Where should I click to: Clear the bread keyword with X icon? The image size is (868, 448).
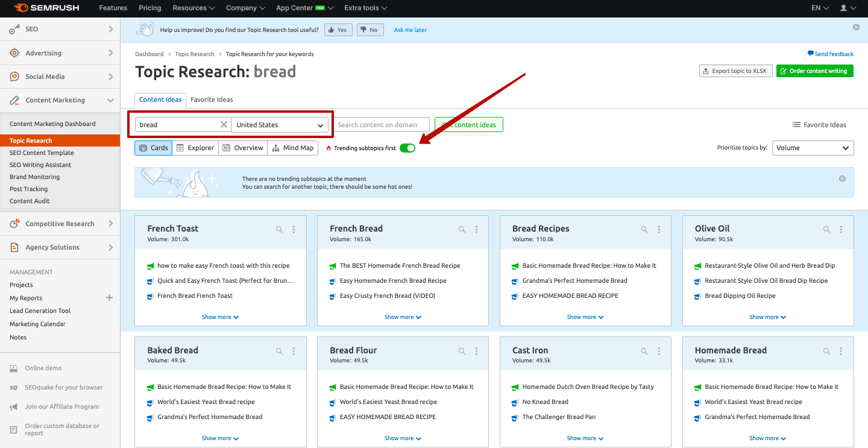(224, 125)
